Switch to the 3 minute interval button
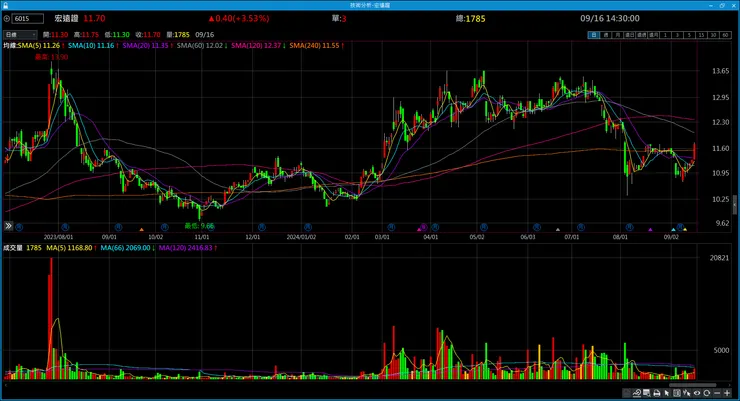740x401 pixels. click(x=677, y=35)
